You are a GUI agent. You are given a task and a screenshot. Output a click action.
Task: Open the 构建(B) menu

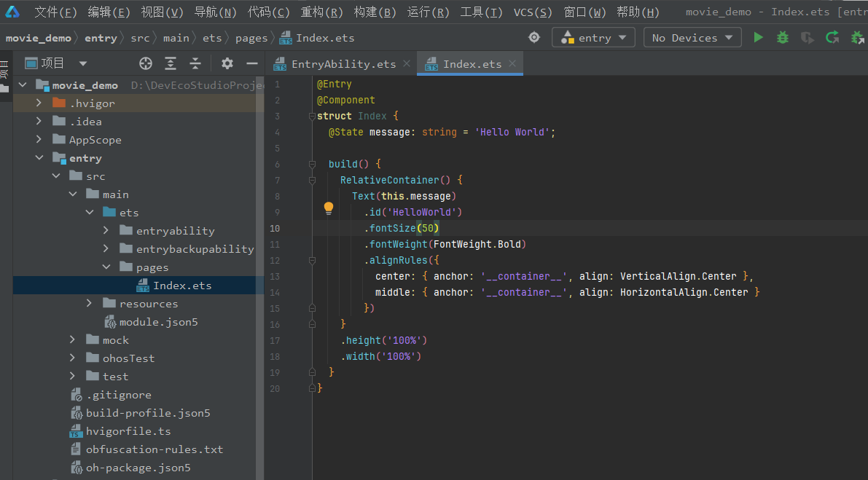(375, 12)
